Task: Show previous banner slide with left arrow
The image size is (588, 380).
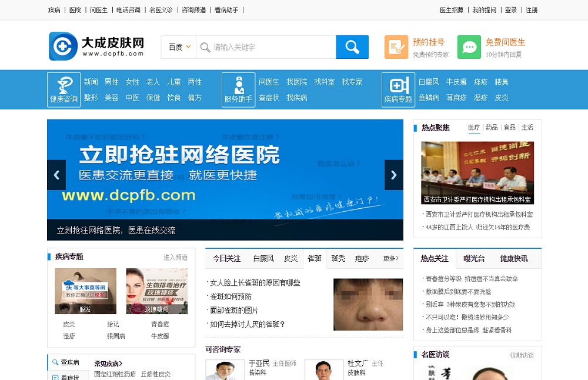Action: click(56, 175)
